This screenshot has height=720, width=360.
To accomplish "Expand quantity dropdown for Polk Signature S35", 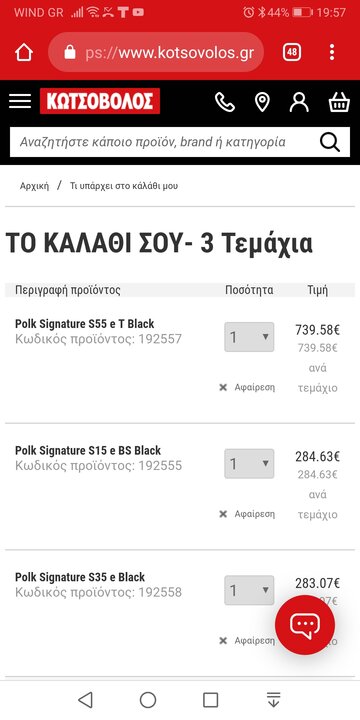I will coord(249,590).
